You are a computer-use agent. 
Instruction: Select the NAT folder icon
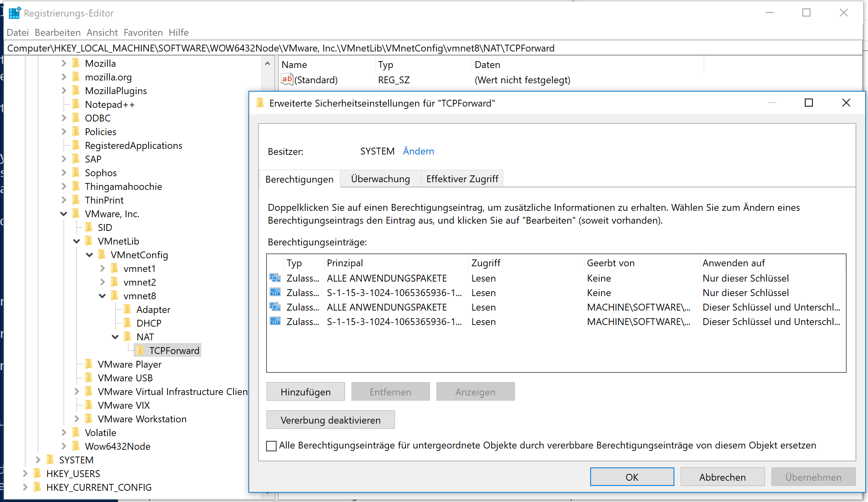click(x=128, y=337)
